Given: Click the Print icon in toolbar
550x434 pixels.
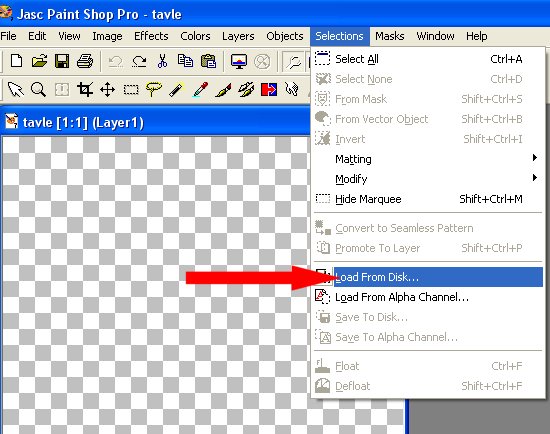Looking at the screenshot, I should (x=85, y=61).
